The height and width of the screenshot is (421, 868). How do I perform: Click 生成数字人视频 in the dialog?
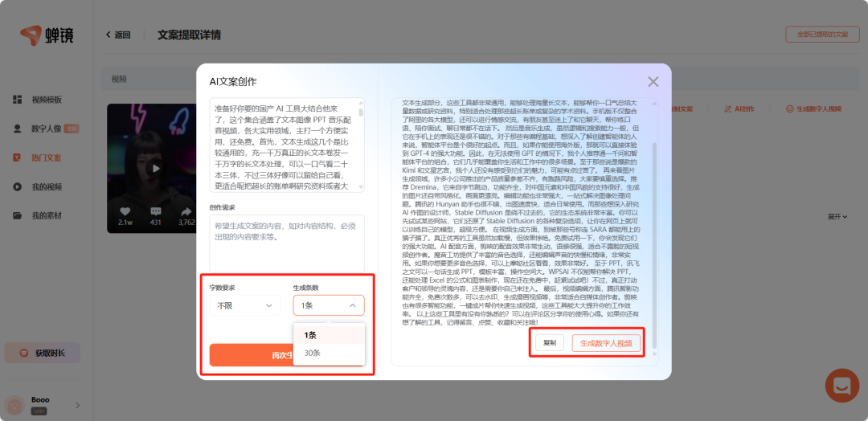coord(606,343)
